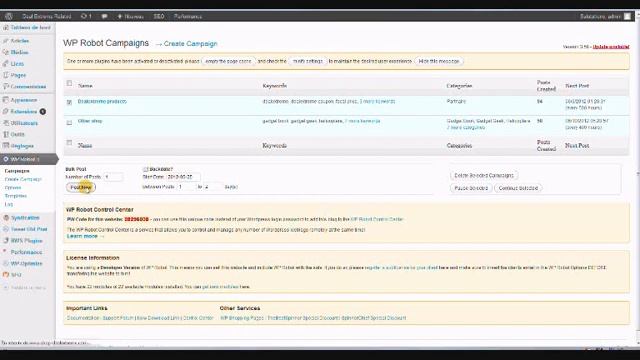This screenshot has height=360, width=640.
Task: Click the Post Now button
Action: (x=80, y=187)
